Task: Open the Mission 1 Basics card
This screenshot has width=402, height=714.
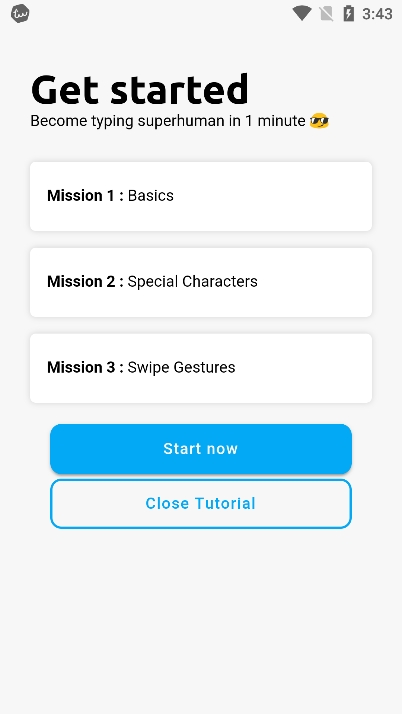Action: coord(201,196)
